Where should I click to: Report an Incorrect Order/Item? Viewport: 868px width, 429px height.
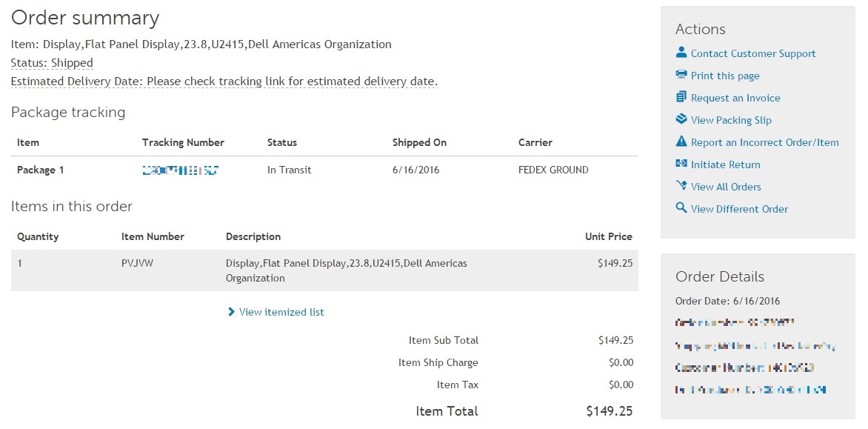[x=764, y=142]
